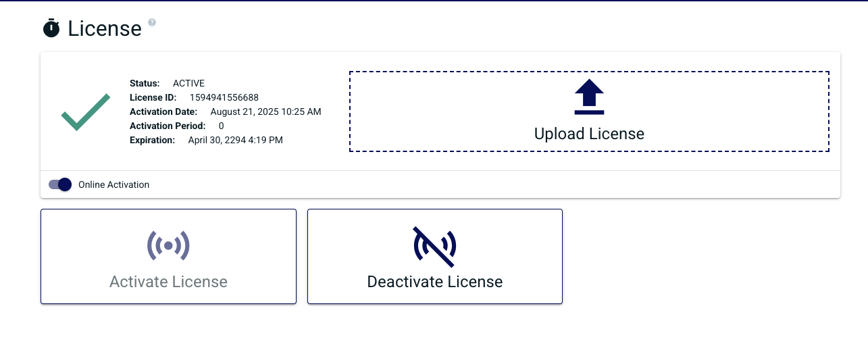The image size is (868, 350).
Task: Click the green checkmark status icon
Action: pyautogui.click(x=86, y=112)
